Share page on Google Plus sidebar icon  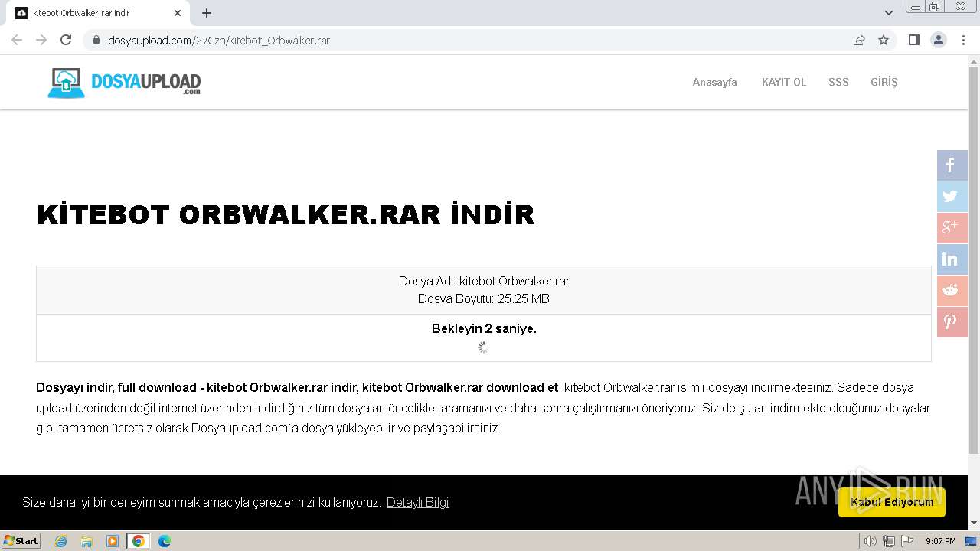tap(952, 228)
